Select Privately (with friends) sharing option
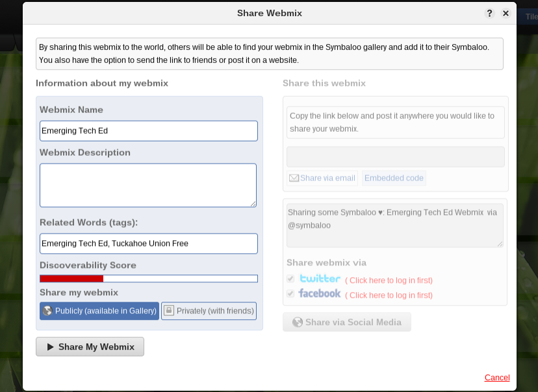This screenshot has height=392, width=538. [x=209, y=311]
